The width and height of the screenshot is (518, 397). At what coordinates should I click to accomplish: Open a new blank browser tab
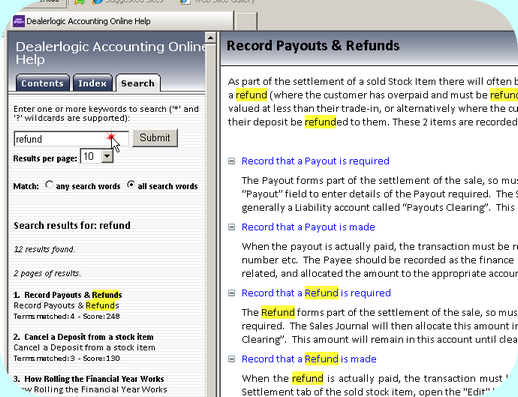[246, 21]
